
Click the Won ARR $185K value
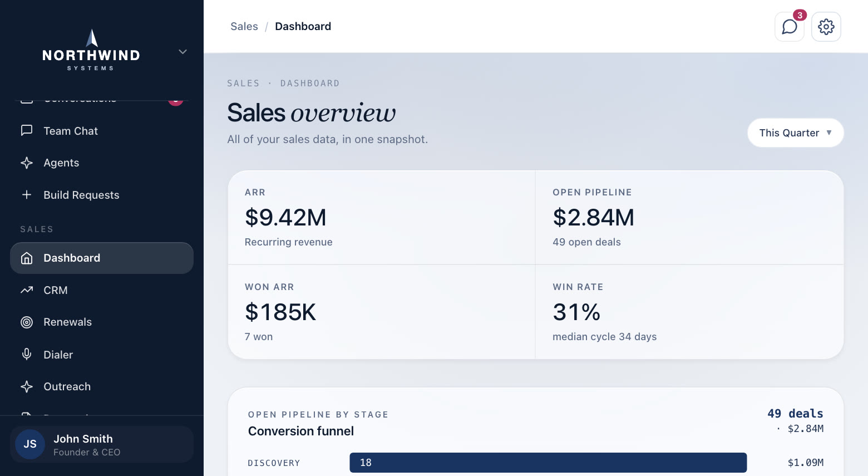point(280,312)
